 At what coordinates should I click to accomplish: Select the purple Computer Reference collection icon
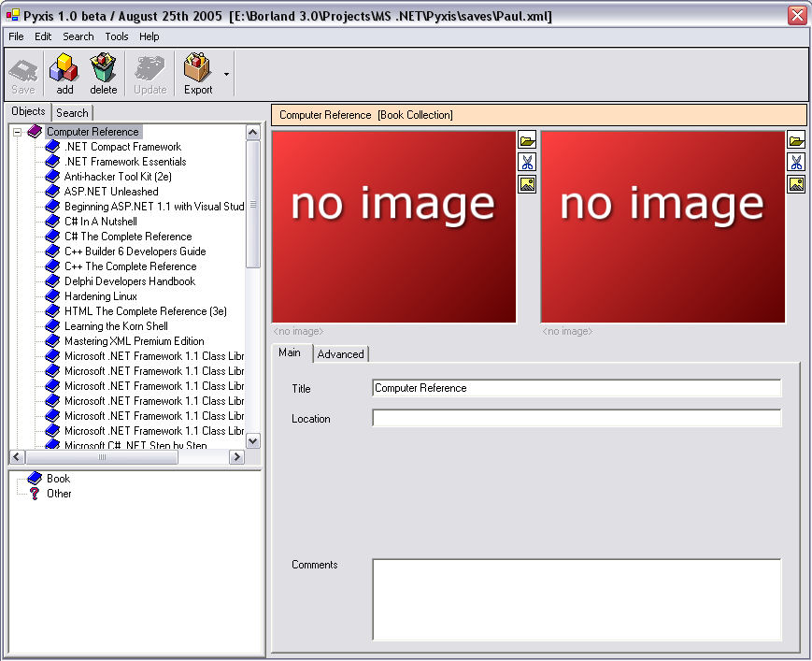[x=35, y=132]
